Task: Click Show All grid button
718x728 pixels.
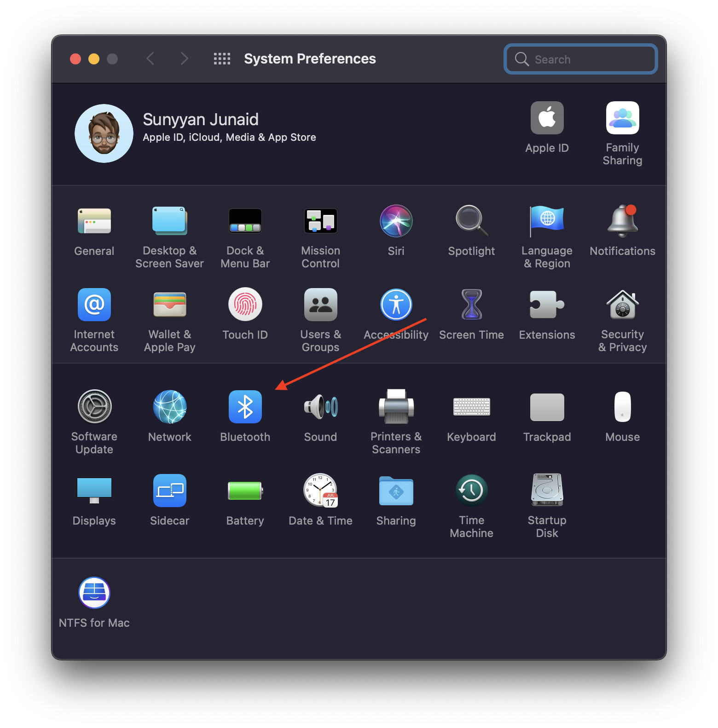Action: pos(222,59)
